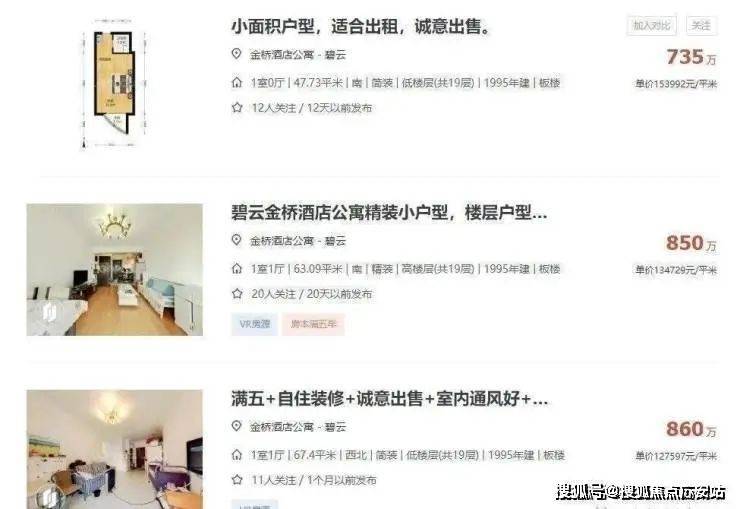Viewport: 740px width, 509px height.
Task: Open living room photo of 850万 listing
Action: (115, 270)
